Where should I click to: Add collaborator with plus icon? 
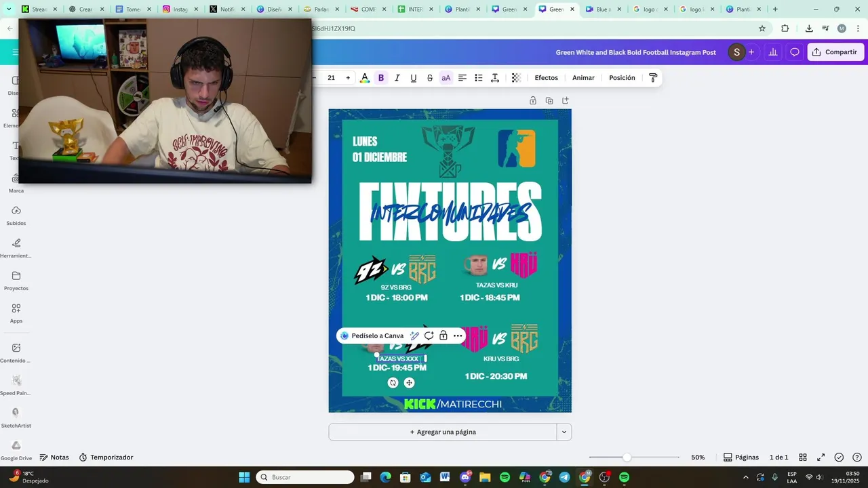click(751, 52)
